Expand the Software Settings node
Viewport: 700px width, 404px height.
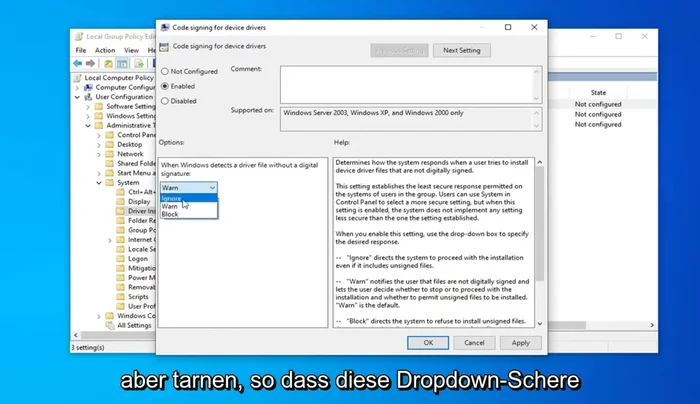coord(88,107)
